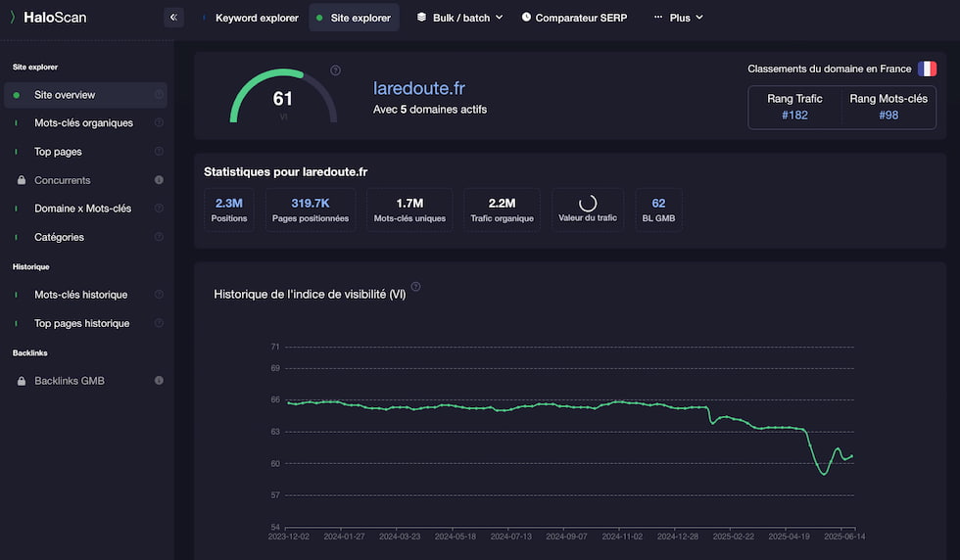The width and height of the screenshot is (960, 560).
Task: Collapse the sidebar with double-chevron icon
Action: 174,18
